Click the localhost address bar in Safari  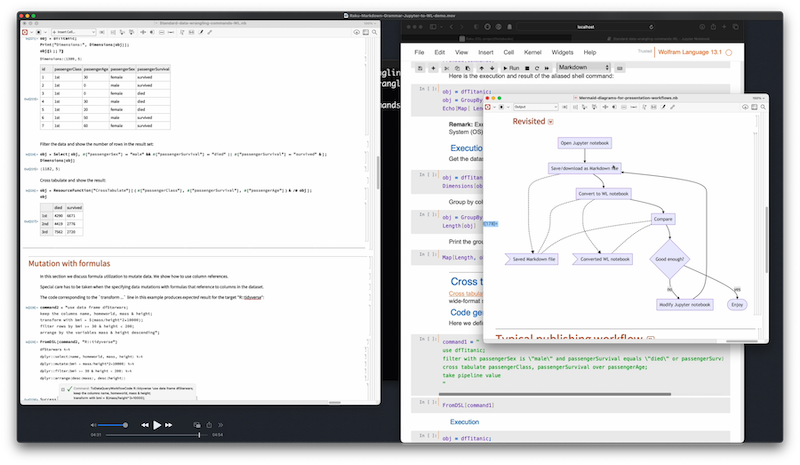point(586,27)
